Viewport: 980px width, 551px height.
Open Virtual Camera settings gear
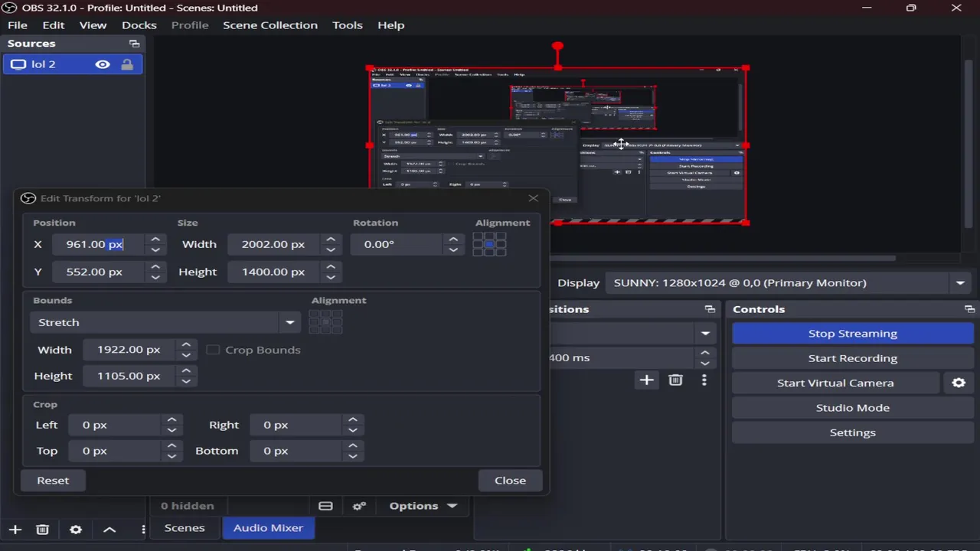tap(959, 383)
